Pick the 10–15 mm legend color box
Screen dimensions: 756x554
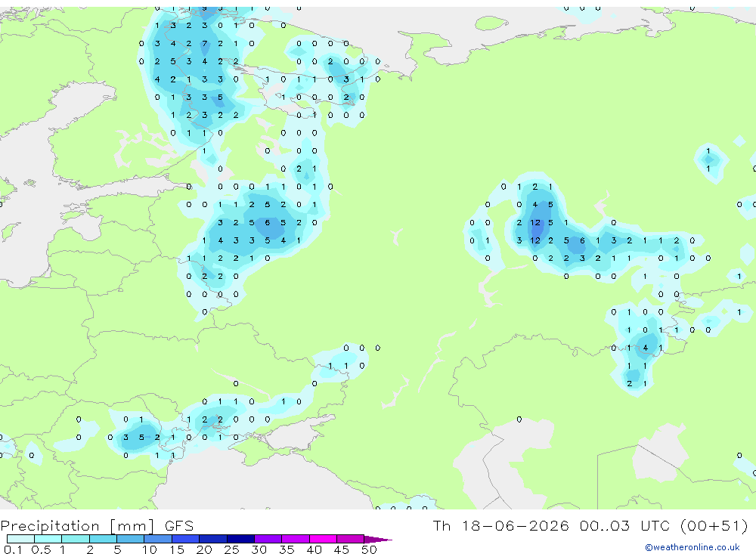coord(158,539)
